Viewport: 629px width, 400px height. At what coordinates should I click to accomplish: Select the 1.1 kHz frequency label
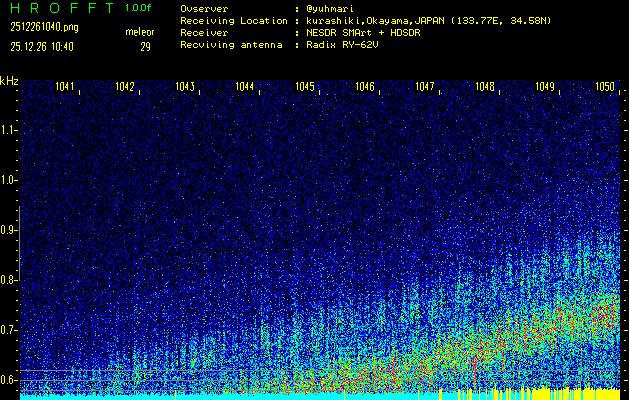[9, 129]
